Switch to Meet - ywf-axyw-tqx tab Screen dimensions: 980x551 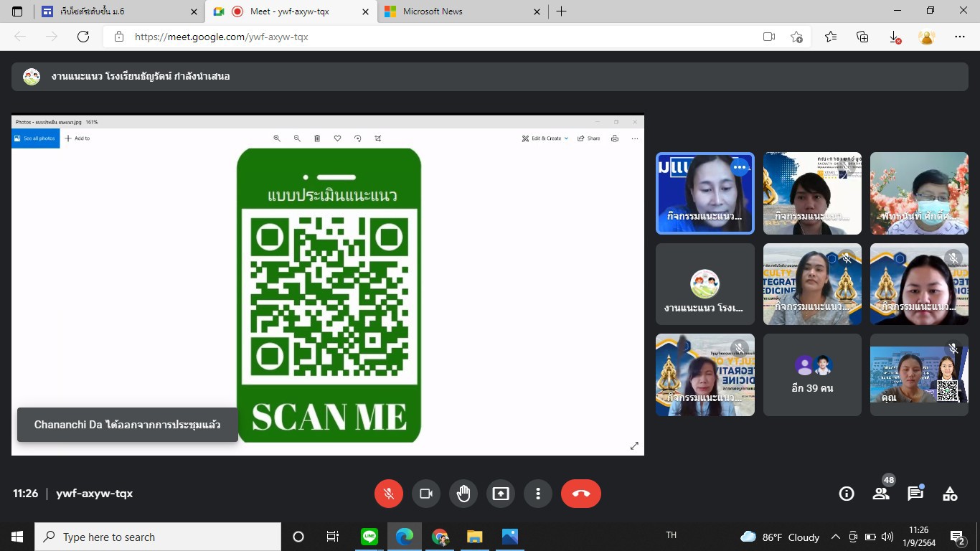[x=291, y=11]
